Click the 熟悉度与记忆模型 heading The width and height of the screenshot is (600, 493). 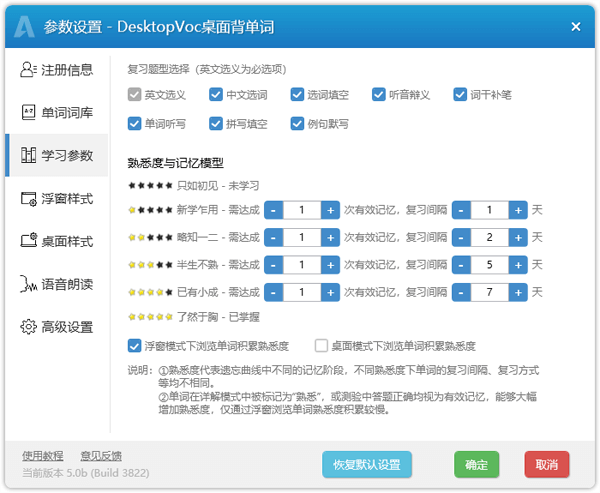175,163
